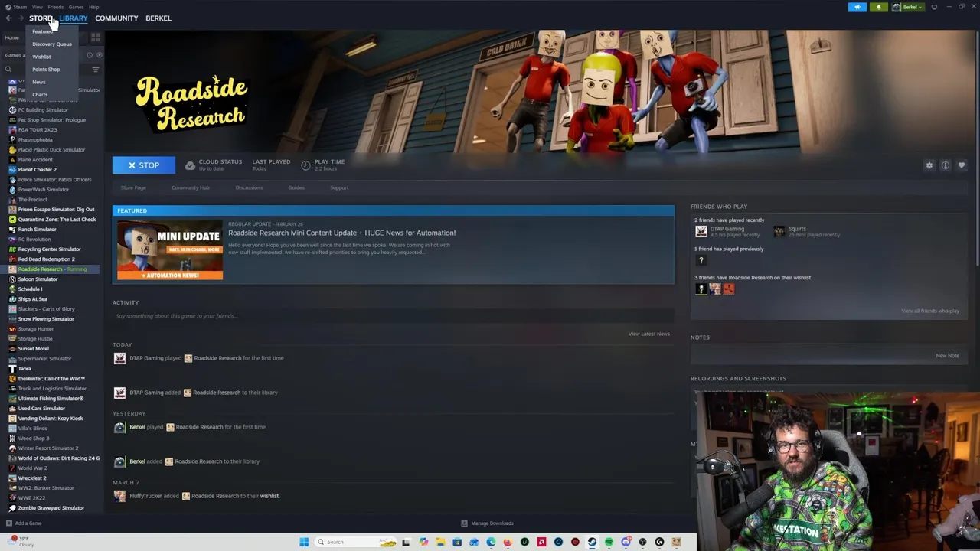
Task: Select PowerWash Simulator in library list
Action: pos(43,190)
